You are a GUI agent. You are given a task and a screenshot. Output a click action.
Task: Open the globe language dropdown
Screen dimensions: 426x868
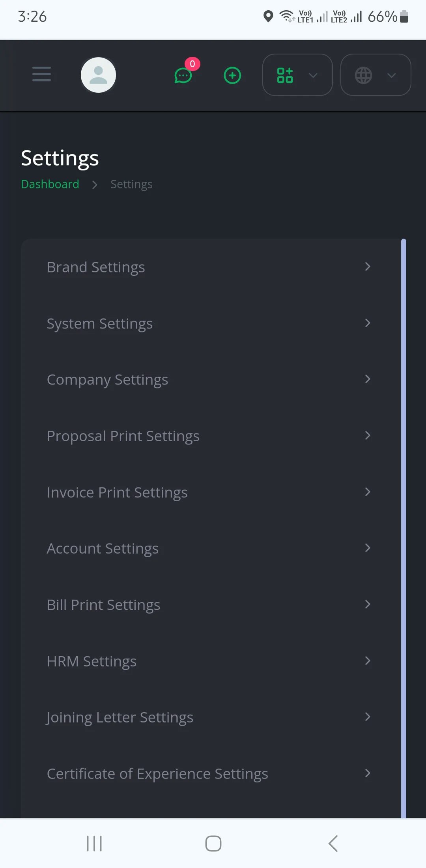coord(375,75)
